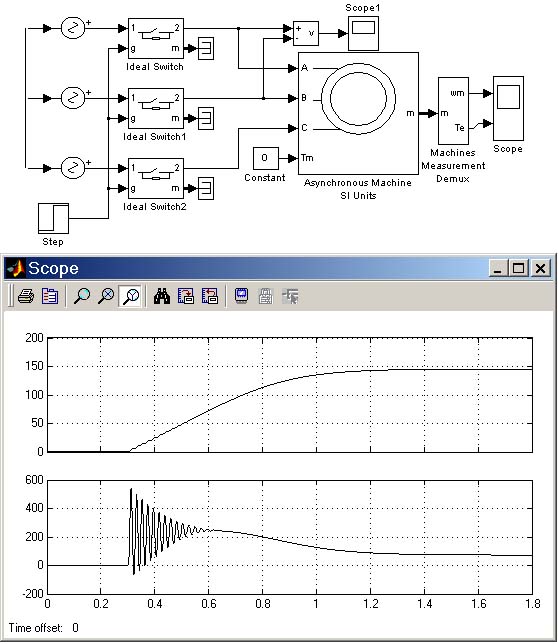
Task: Click the 'Step' block label
Action: [x=53, y=242]
